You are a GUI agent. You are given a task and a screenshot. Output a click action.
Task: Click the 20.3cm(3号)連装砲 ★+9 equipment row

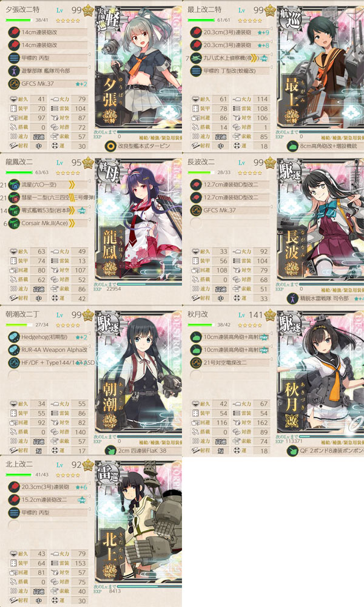[231, 33]
